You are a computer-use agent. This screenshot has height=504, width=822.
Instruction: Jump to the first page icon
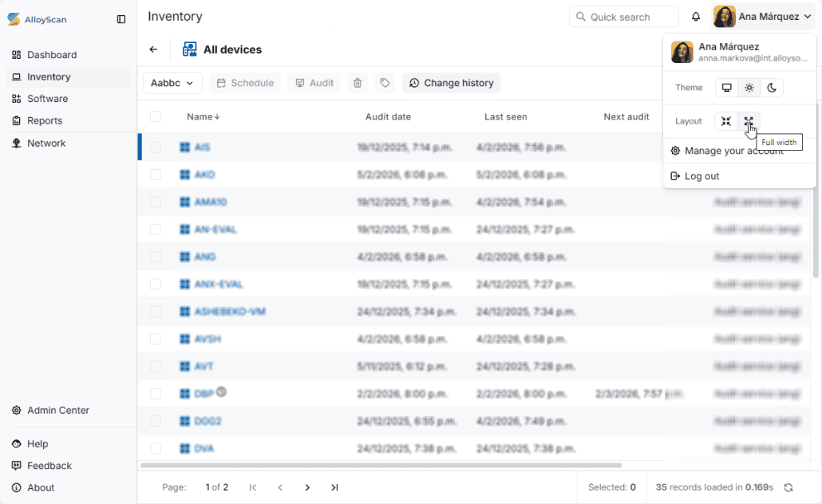coord(253,487)
